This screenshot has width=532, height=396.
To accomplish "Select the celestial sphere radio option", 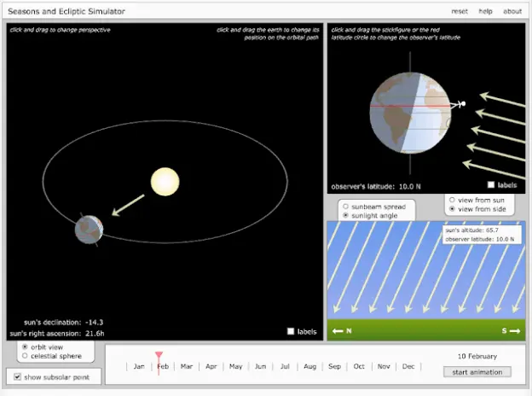I will (24, 356).
